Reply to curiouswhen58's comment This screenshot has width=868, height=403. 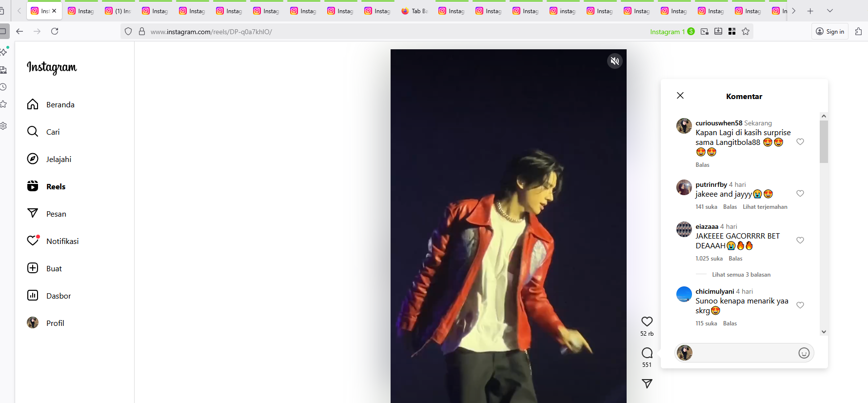click(x=702, y=165)
